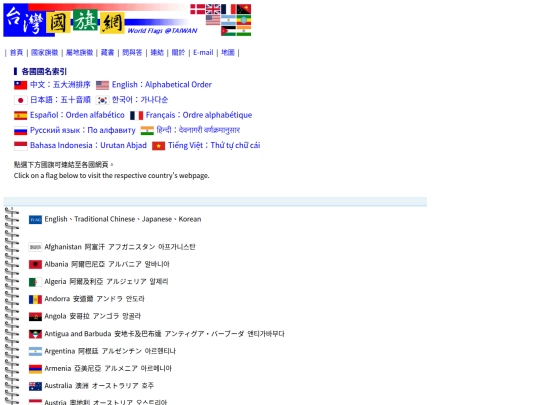Click the Argentina flag in the list
540x405 pixels.
(x=35, y=351)
